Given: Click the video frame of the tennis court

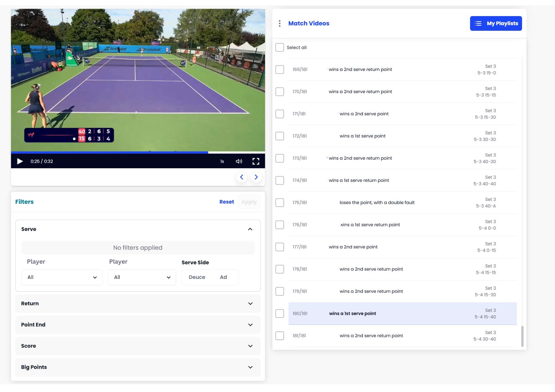Looking at the screenshot, I should pos(138,80).
